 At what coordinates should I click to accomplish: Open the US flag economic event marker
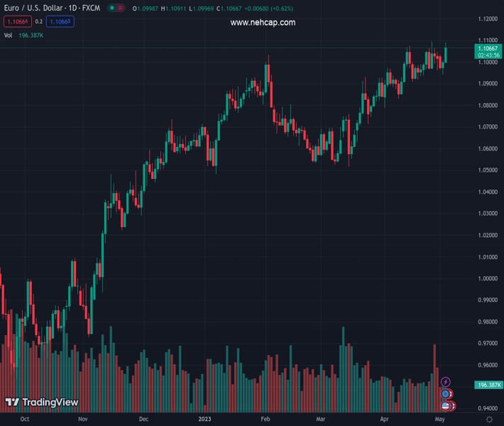(446, 405)
